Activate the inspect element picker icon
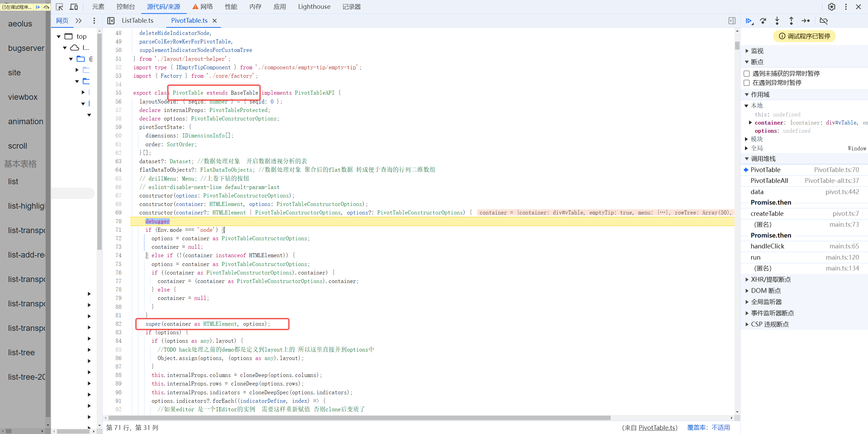868x434 pixels. pyautogui.click(x=60, y=7)
